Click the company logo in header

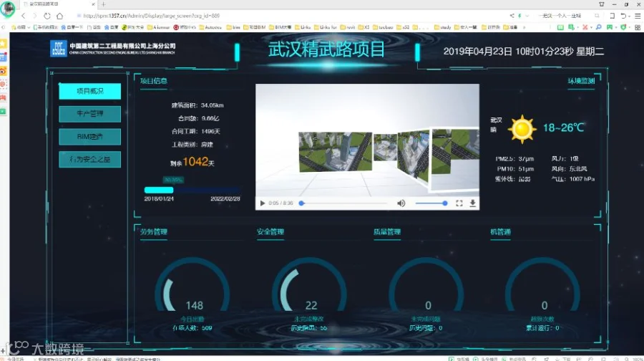(58, 49)
